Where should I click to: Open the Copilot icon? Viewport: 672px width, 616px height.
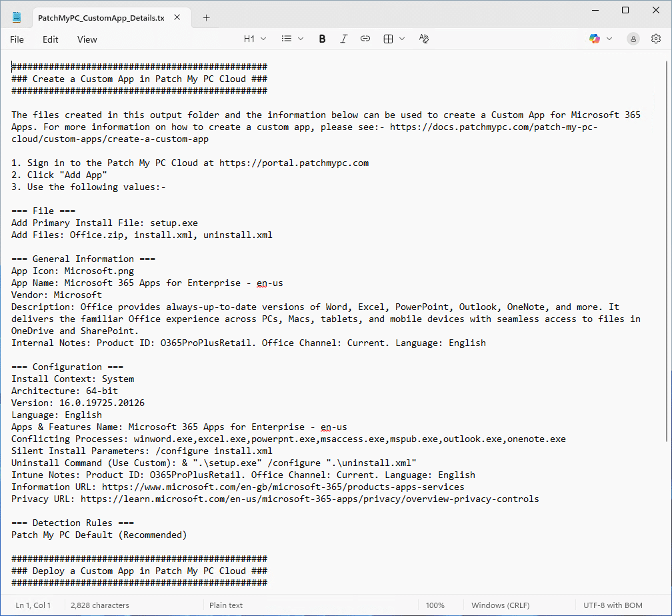click(595, 39)
